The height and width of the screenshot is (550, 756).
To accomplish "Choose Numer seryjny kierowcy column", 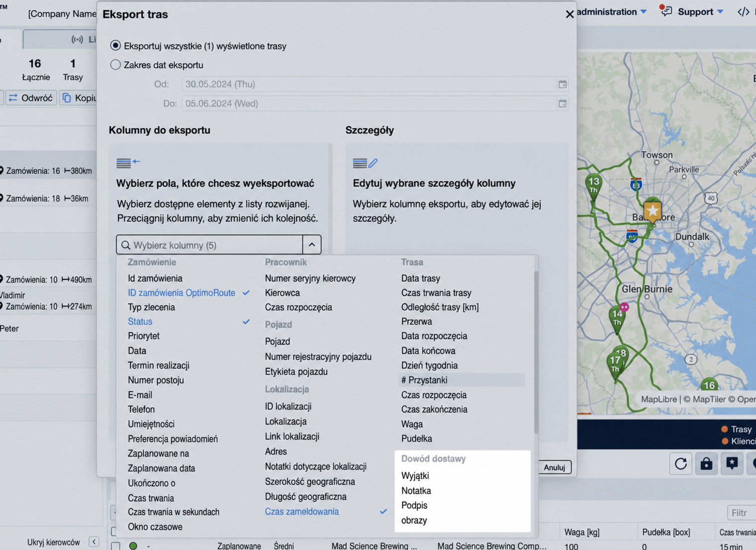I will 310,278.
